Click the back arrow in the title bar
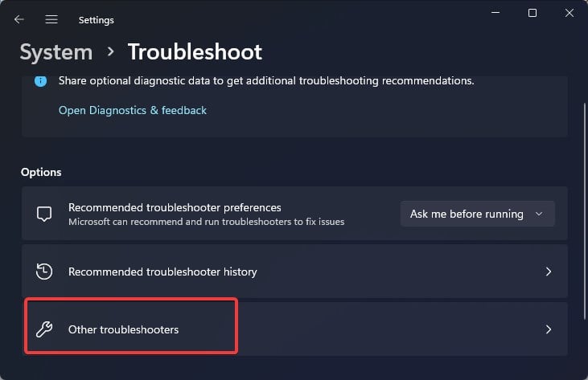The image size is (588, 380). (x=19, y=19)
